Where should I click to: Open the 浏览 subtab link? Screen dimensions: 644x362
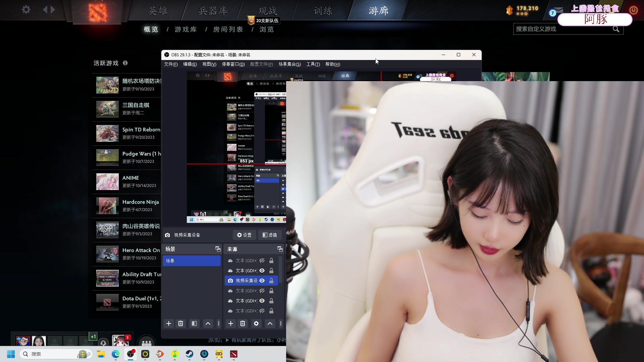pyautogui.click(x=267, y=29)
